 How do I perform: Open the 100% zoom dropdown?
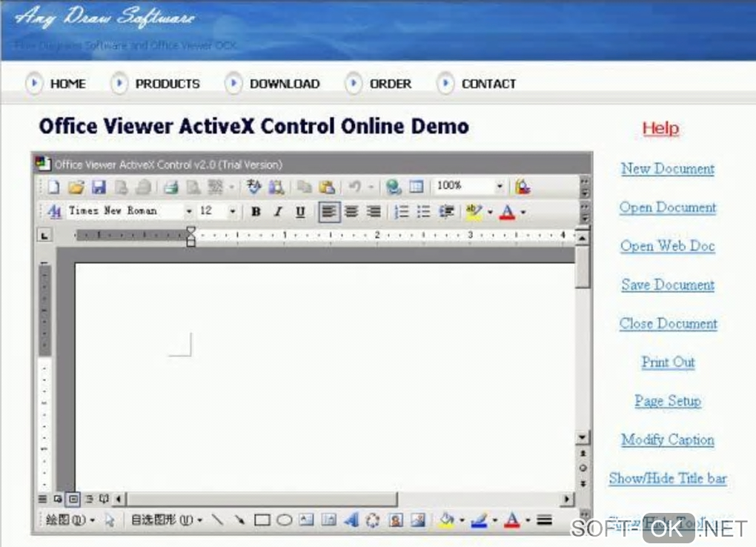pyautogui.click(x=500, y=186)
